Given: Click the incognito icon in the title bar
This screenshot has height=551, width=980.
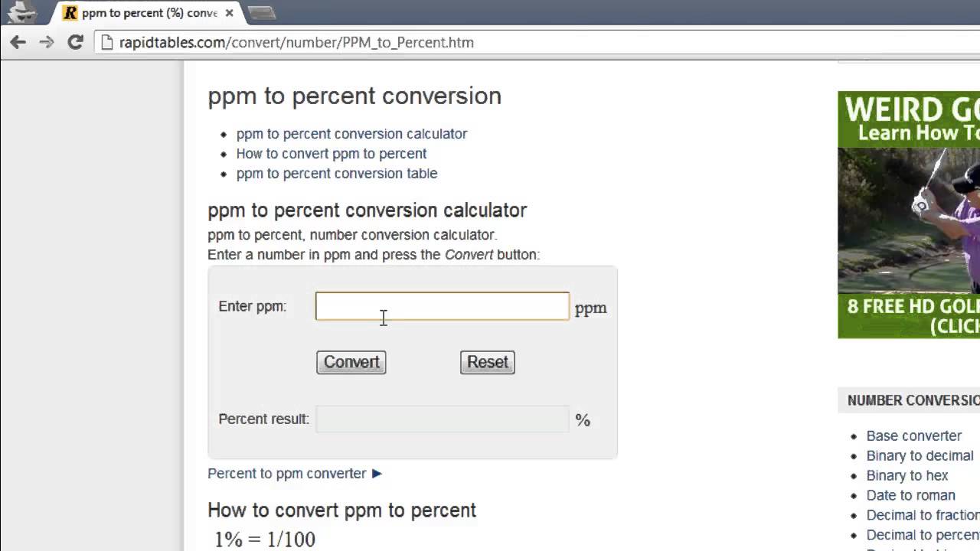Looking at the screenshot, I should point(21,11).
